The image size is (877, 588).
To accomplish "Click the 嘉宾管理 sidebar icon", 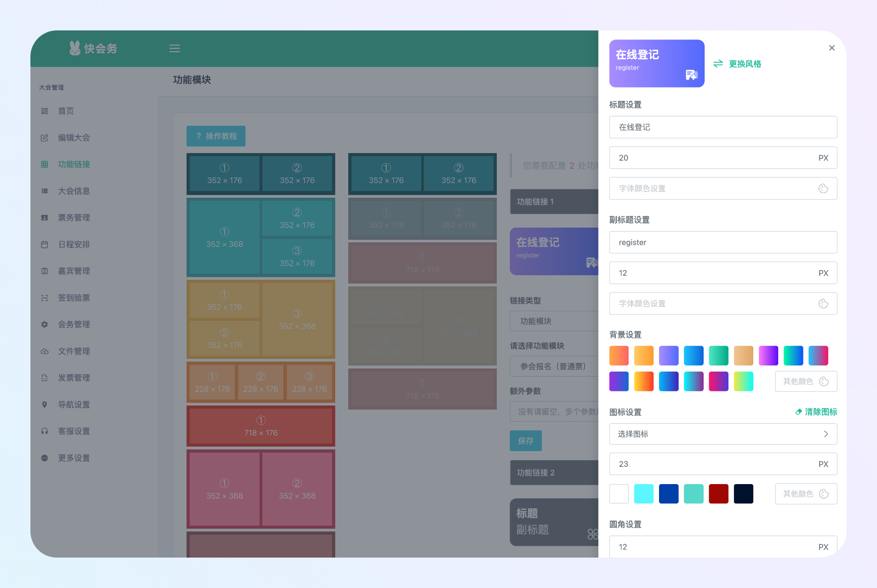I will coord(45,271).
